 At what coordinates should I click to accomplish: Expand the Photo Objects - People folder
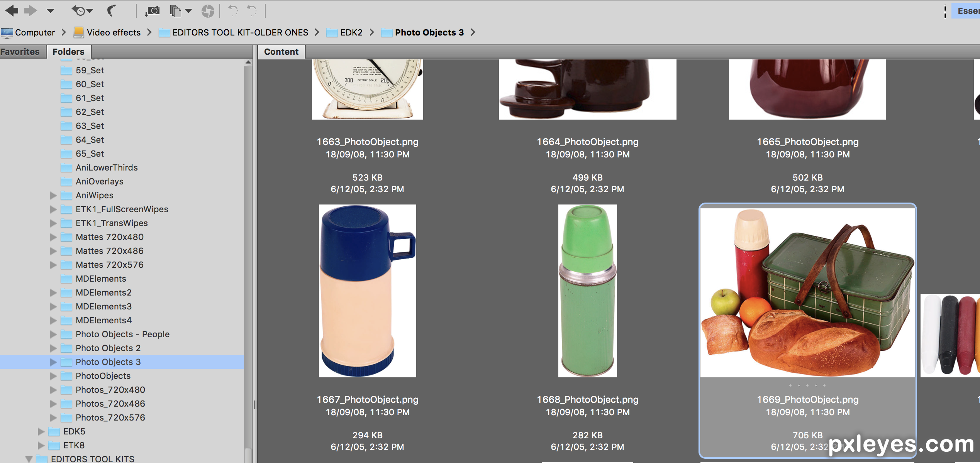(53, 335)
